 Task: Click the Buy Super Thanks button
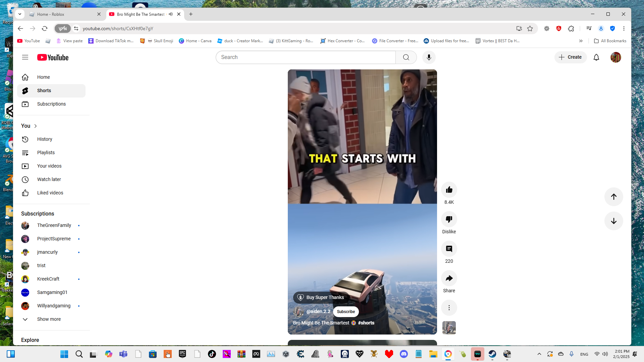tap(321, 297)
